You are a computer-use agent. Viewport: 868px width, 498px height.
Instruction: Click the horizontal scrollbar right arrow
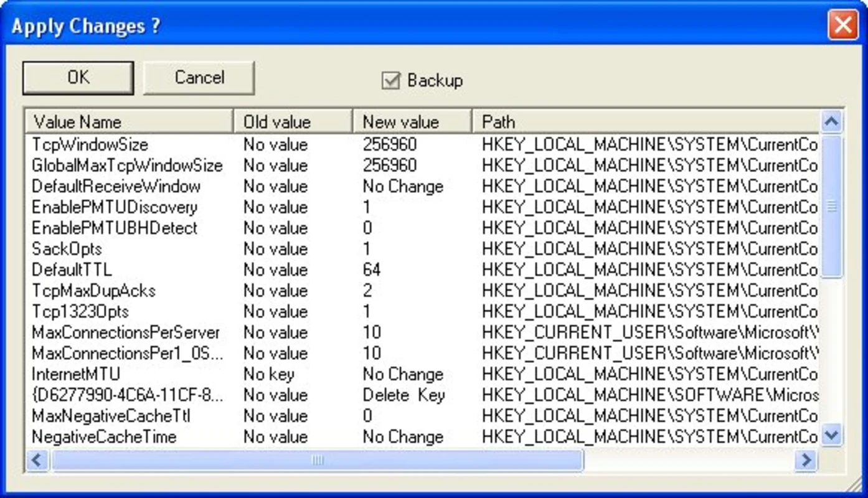tap(806, 460)
